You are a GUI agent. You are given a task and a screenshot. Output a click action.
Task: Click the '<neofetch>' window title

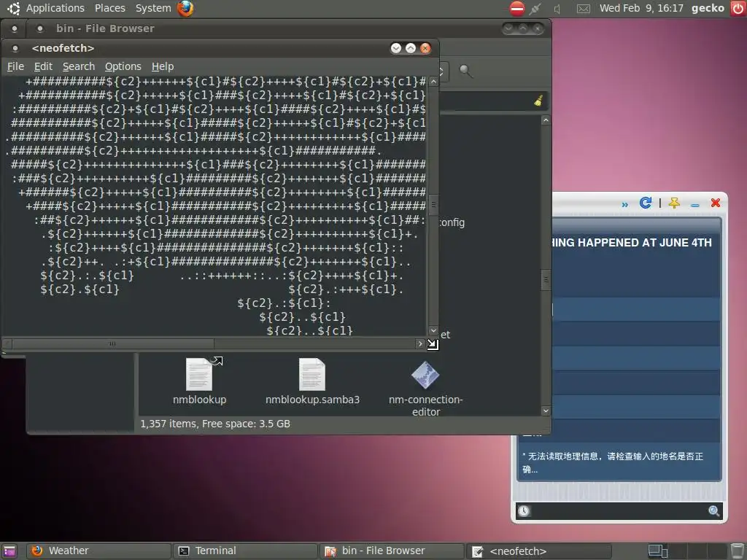(x=63, y=48)
